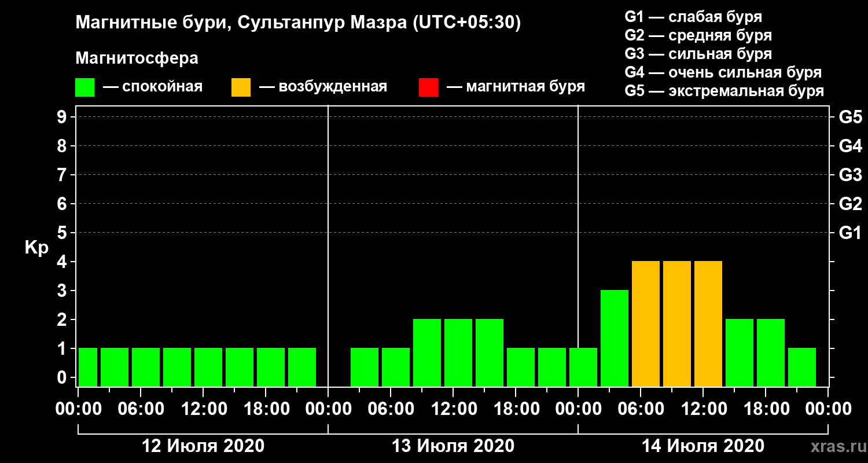Select the Kp 2 bar at 18:00 on 14 July

771,352
